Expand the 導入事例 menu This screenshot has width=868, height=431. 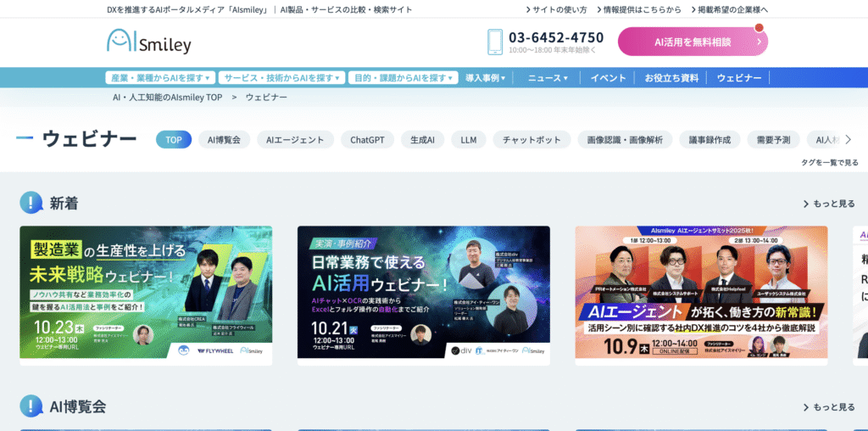486,78
